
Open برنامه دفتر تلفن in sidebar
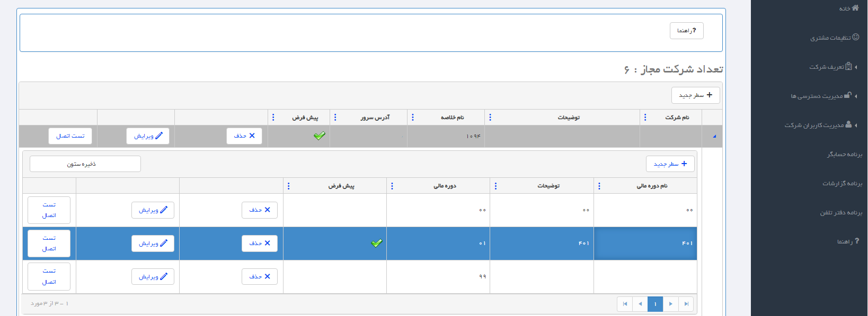[x=841, y=212]
